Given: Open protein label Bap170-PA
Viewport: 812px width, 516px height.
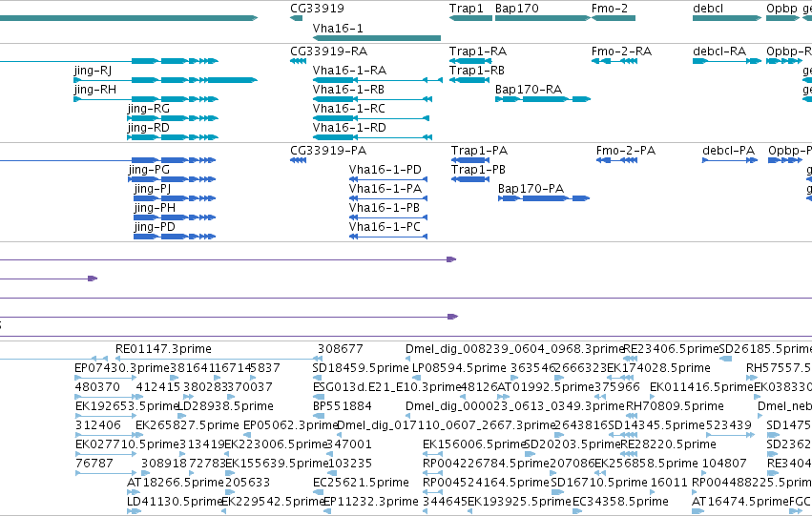Looking at the screenshot, I should coord(531,189).
